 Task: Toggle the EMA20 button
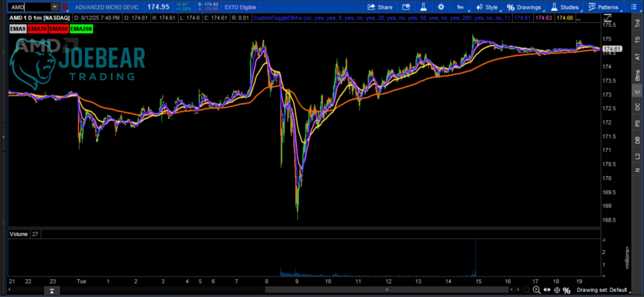click(x=37, y=29)
